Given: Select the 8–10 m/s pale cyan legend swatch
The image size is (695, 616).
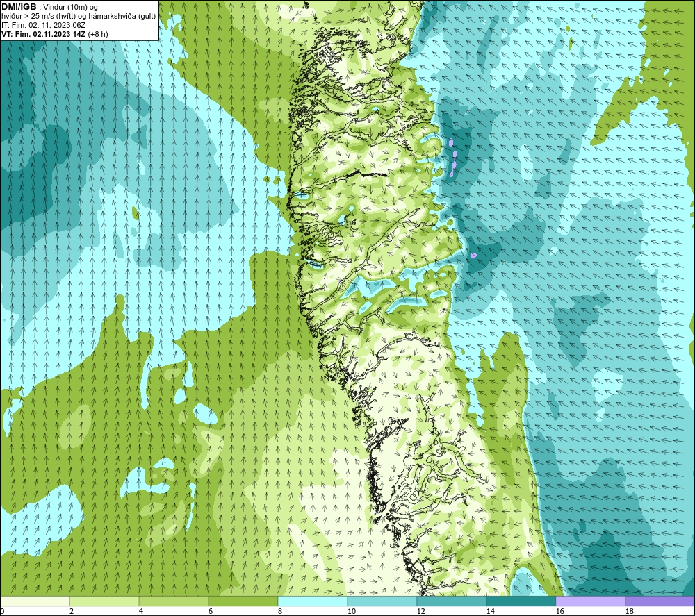Looking at the screenshot, I should click(x=313, y=601).
